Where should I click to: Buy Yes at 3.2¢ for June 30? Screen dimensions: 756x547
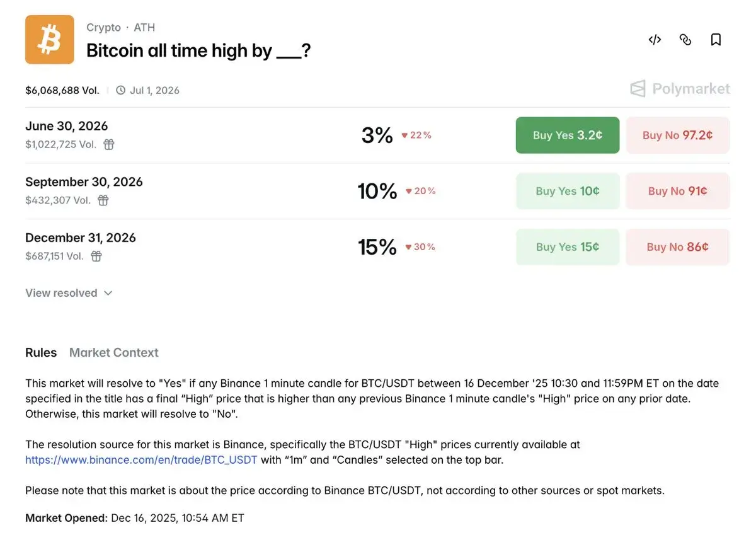pos(567,135)
